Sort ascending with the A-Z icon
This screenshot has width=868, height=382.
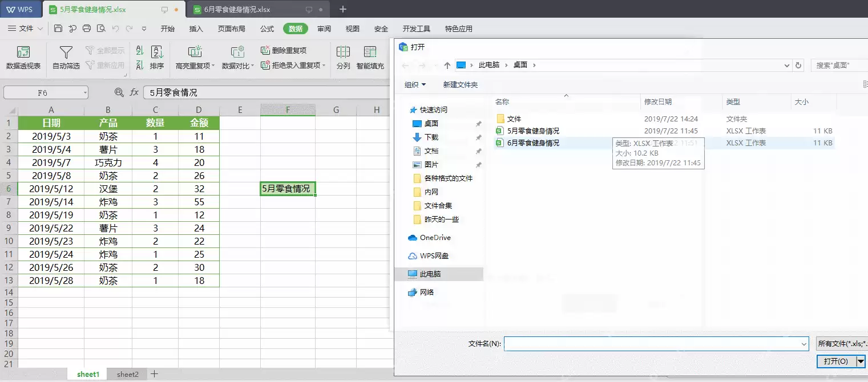pos(140,51)
